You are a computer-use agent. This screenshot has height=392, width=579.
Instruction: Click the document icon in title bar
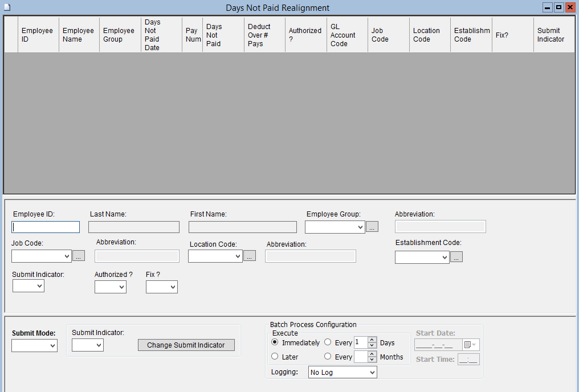point(7,7)
